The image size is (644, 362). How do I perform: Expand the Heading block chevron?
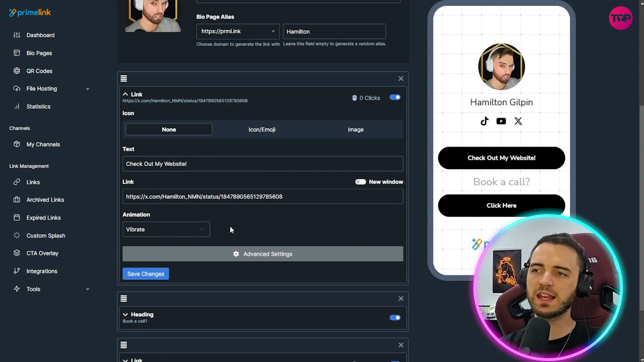[x=125, y=314]
